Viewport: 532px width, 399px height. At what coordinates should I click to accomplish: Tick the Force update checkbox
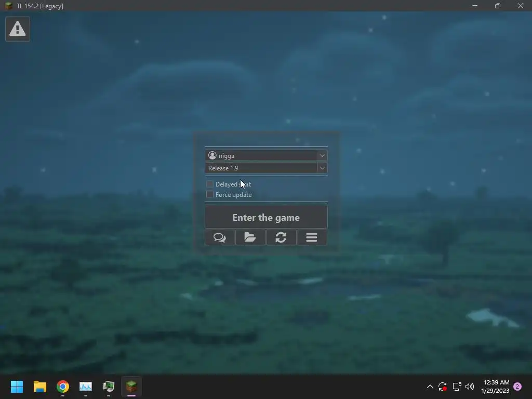210,194
